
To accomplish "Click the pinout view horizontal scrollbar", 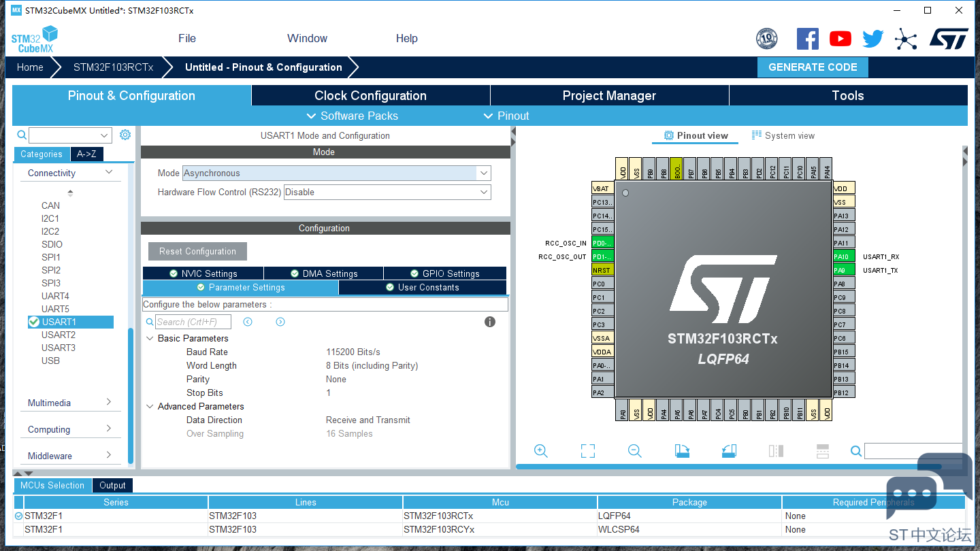I will [729, 467].
